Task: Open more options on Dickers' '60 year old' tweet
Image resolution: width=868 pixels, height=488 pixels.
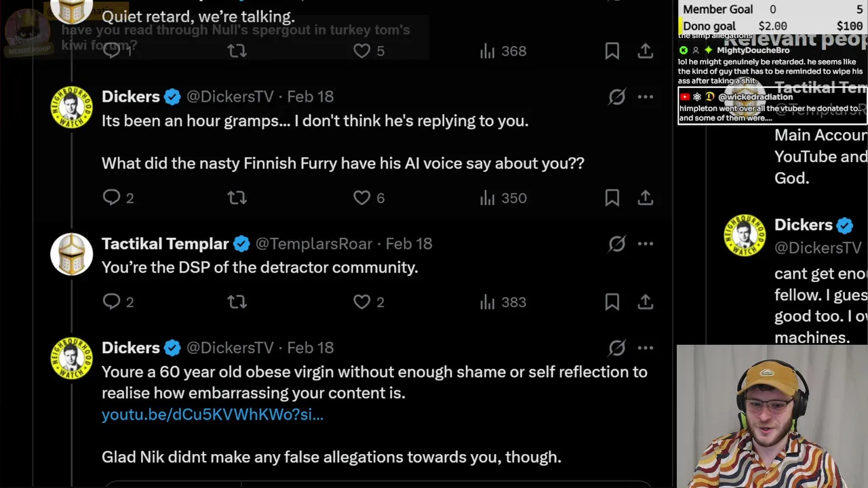Action: 645,348
